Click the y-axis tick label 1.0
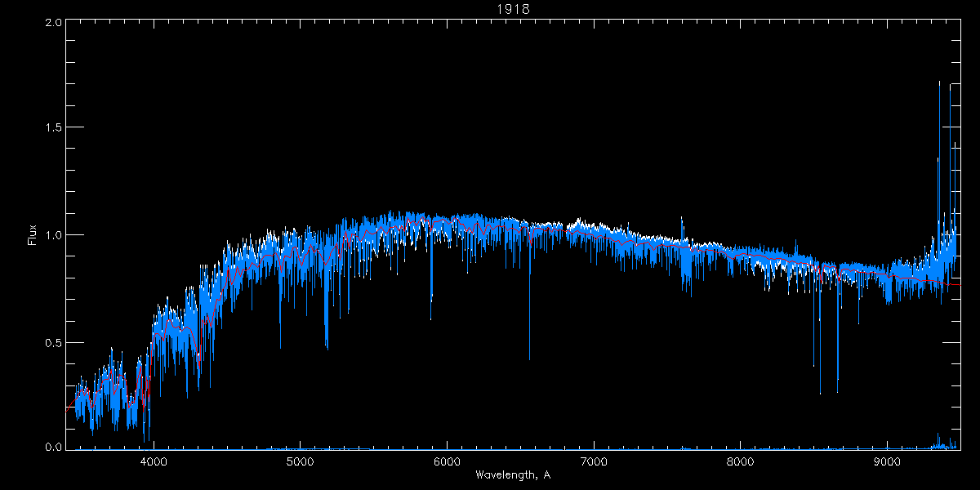 [x=54, y=235]
